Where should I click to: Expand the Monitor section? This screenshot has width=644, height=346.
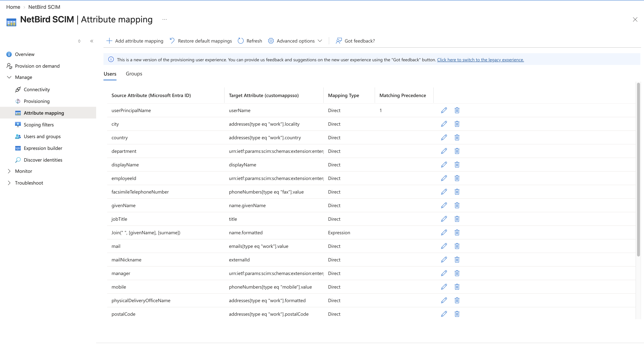[9, 171]
